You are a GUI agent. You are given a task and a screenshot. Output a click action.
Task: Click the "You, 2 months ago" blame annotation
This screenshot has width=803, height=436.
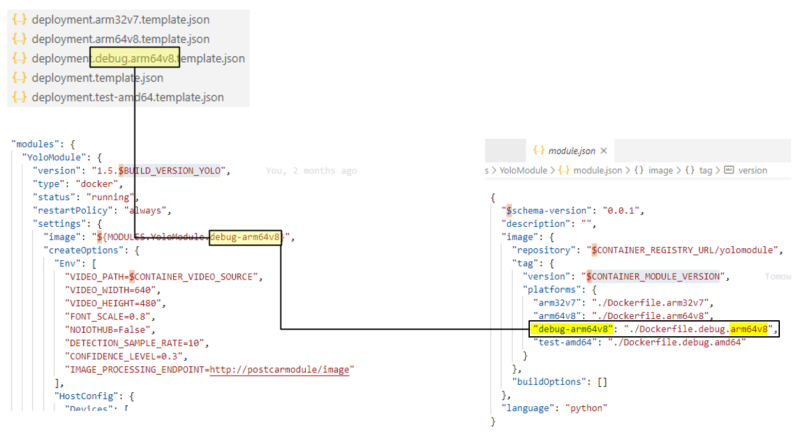coord(311,171)
